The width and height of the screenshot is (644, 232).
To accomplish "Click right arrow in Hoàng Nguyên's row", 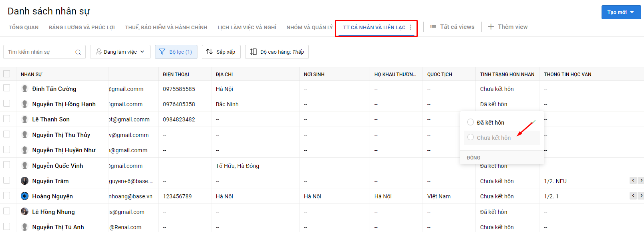I will [x=641, y=196].
